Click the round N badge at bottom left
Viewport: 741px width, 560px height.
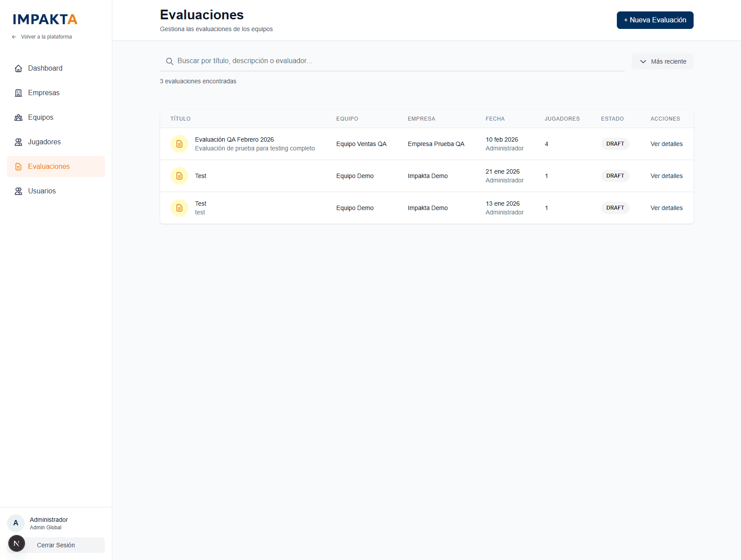tap(17, 543)
